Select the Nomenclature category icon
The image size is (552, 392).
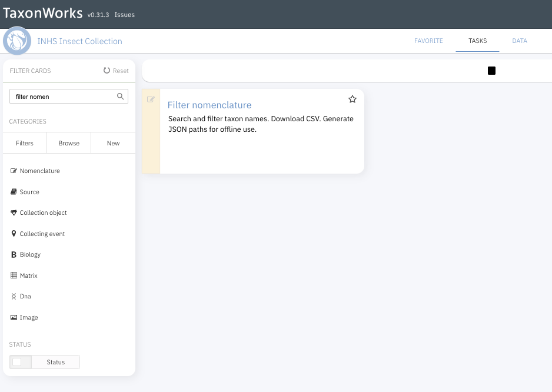click(14, 171)
